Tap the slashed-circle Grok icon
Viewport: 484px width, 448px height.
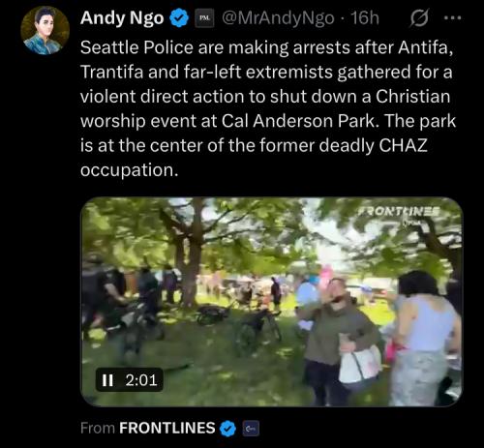pyautogui.click(x=419, y=19)
